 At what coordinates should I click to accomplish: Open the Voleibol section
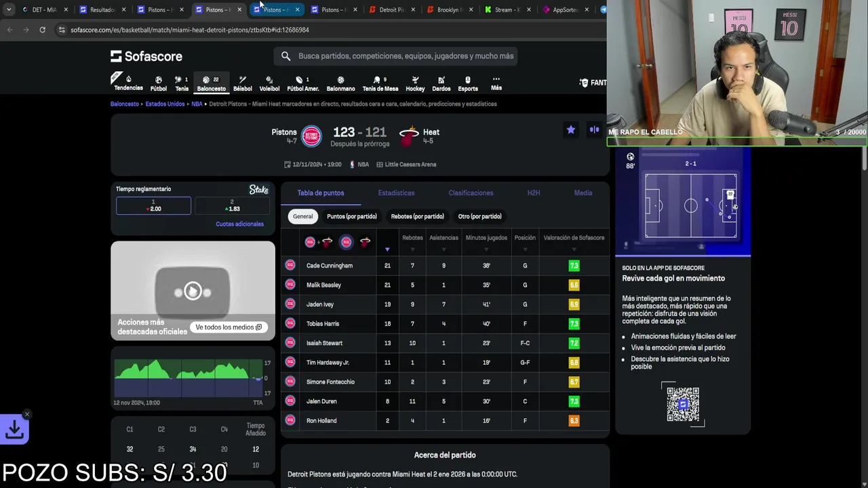pos(269,83)
